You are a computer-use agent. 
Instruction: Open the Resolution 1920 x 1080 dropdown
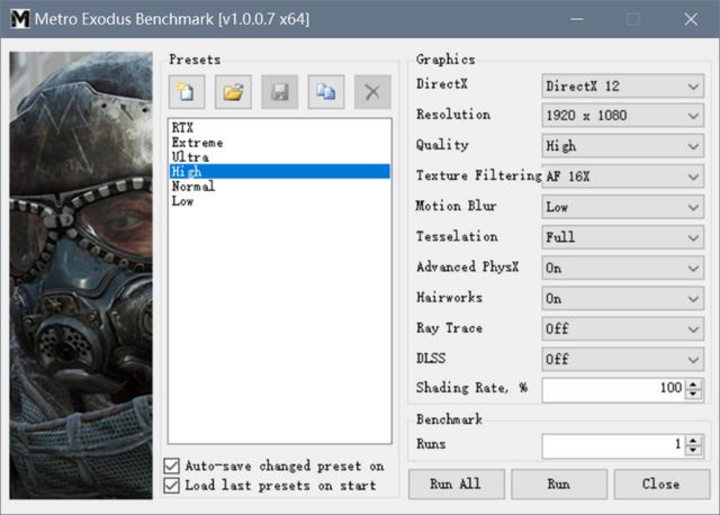click(623, 115)
